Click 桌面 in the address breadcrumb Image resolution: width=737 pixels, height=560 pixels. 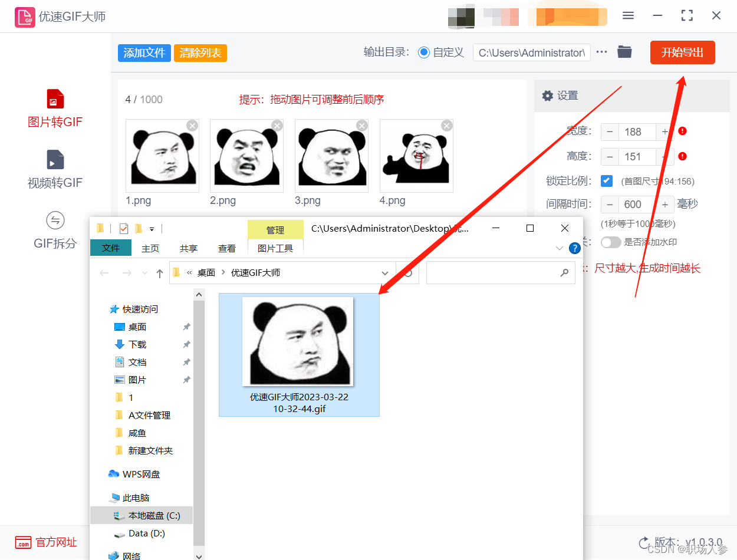point(206,273)
